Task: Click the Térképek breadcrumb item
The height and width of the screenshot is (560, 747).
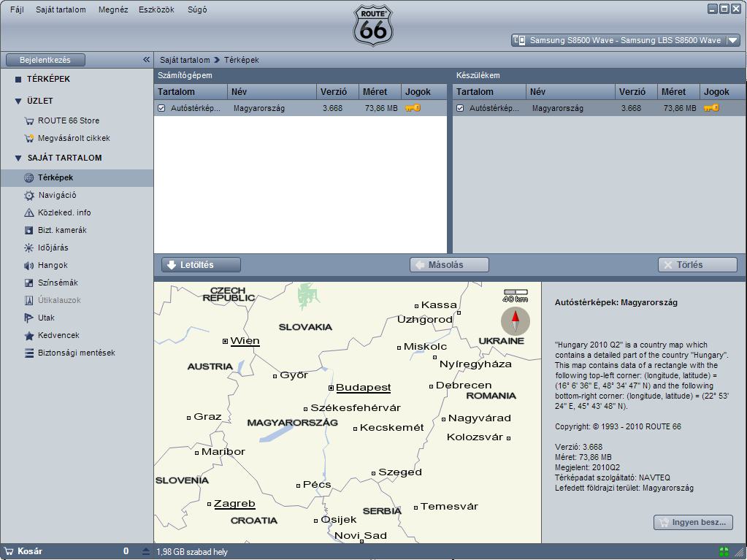Action: pyautogui.click(x=242, y=60)
